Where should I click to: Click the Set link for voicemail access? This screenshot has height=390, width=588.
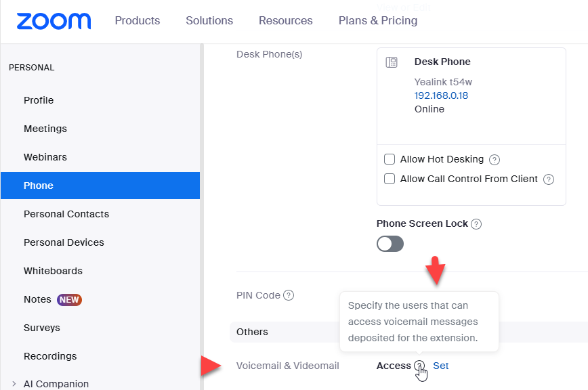coord(441,366)
